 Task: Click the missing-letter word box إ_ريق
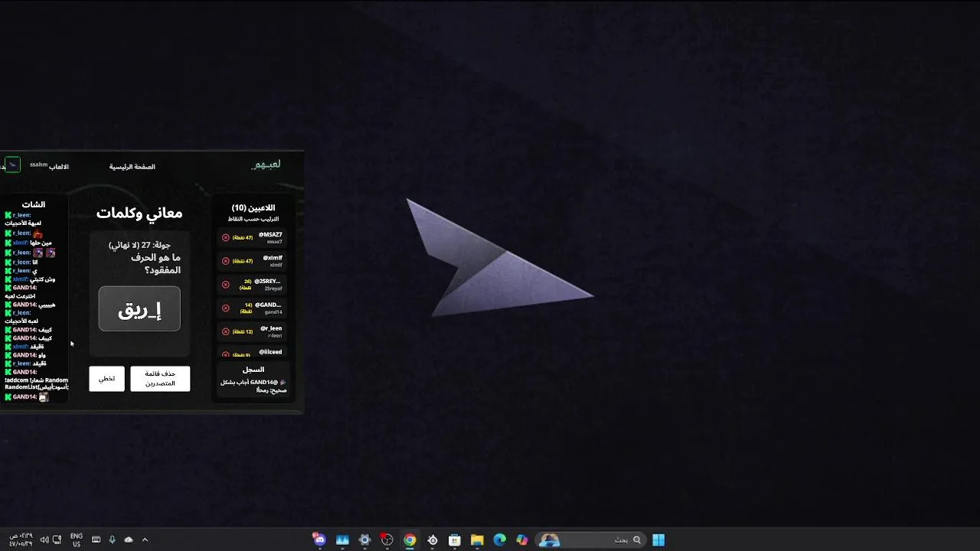click(x=139, y=309)
